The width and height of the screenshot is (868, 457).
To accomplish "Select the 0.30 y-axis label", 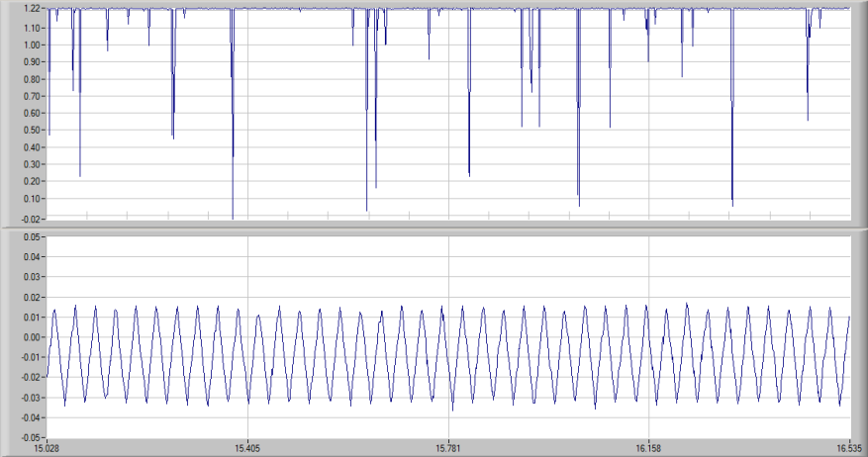I will [34, 164].
